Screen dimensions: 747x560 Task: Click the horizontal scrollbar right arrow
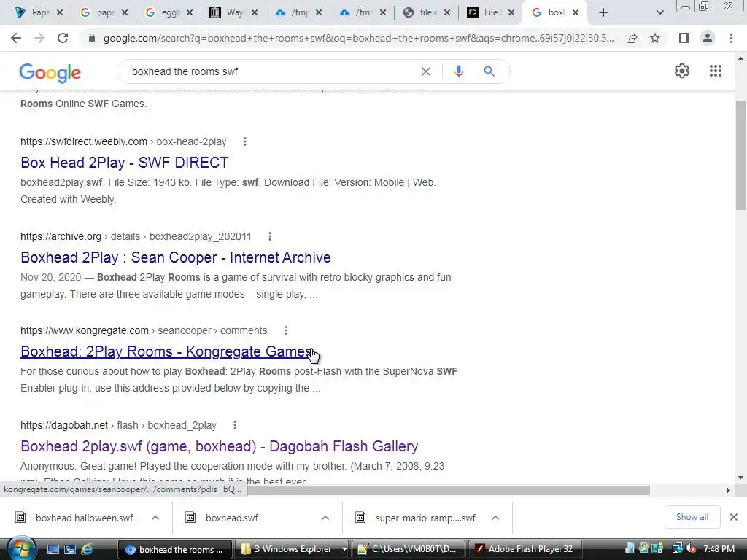[x=728, y=490]
